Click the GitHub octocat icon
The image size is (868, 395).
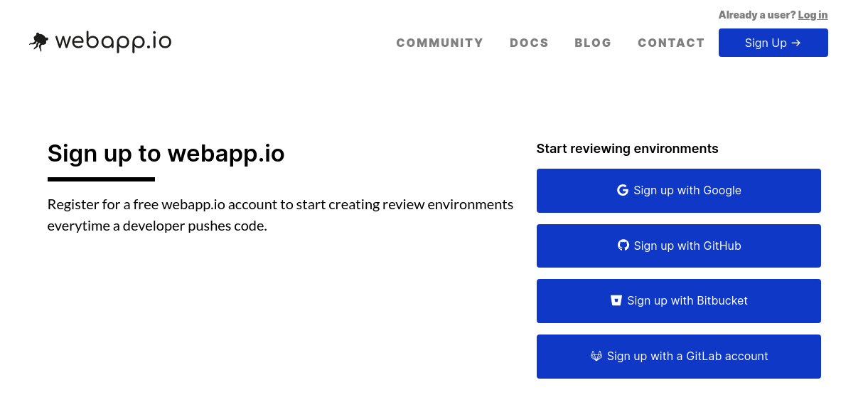pos(623,246)
